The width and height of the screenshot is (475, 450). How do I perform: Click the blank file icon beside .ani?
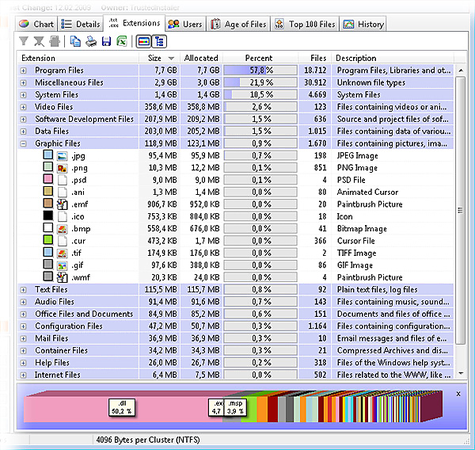(x=62, y=192)
